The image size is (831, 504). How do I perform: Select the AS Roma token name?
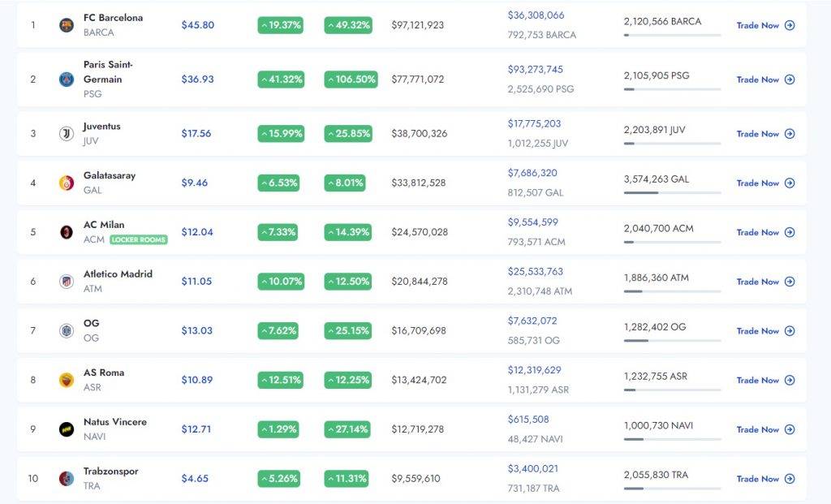pyautogui.click(x=104, y=373)
